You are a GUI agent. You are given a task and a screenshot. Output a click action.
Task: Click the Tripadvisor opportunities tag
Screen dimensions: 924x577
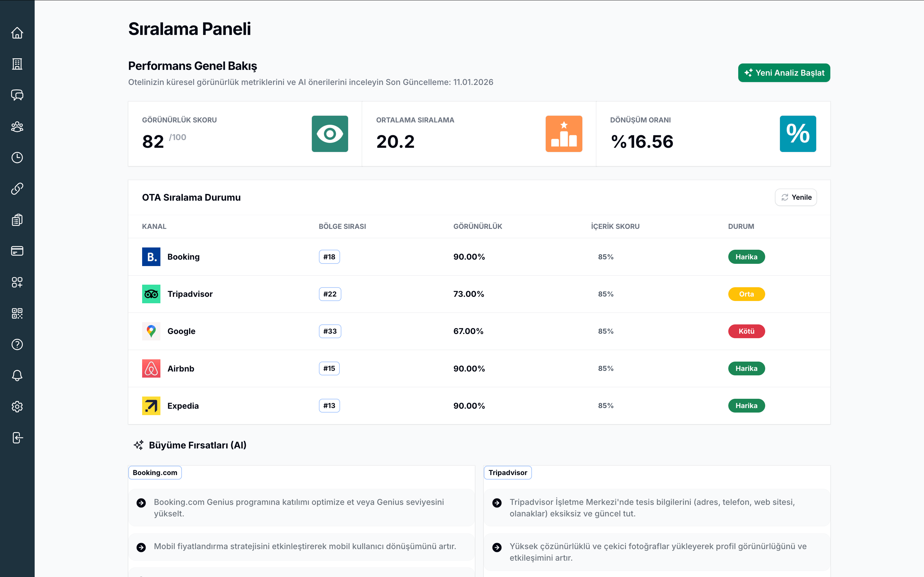coord(508,472)
